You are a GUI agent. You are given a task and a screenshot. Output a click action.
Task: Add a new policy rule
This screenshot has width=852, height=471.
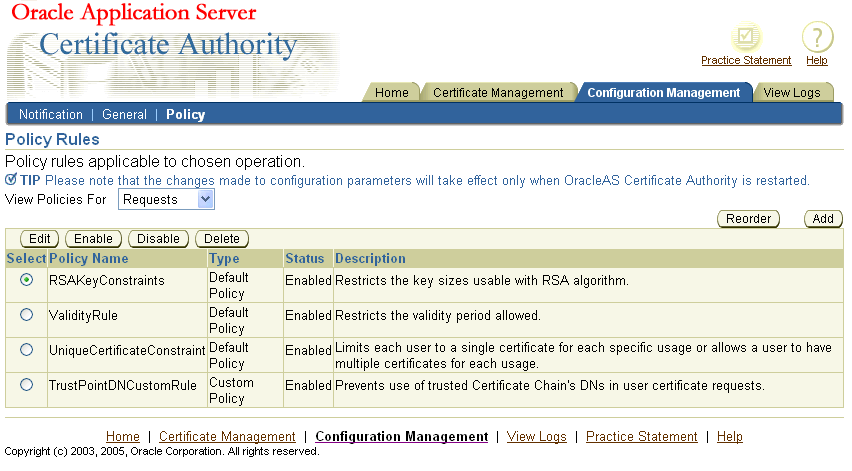tap(823, 218)
